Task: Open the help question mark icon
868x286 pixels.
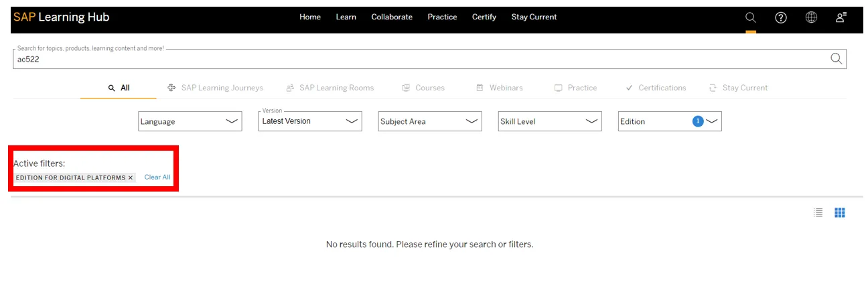Action: pyautogui.click(x=780, y=17)
